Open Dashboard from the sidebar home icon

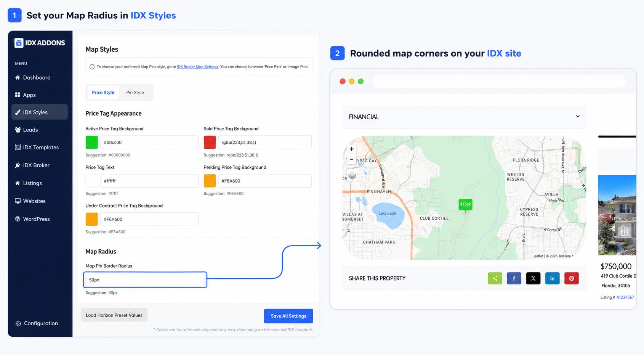pos(18,77)
